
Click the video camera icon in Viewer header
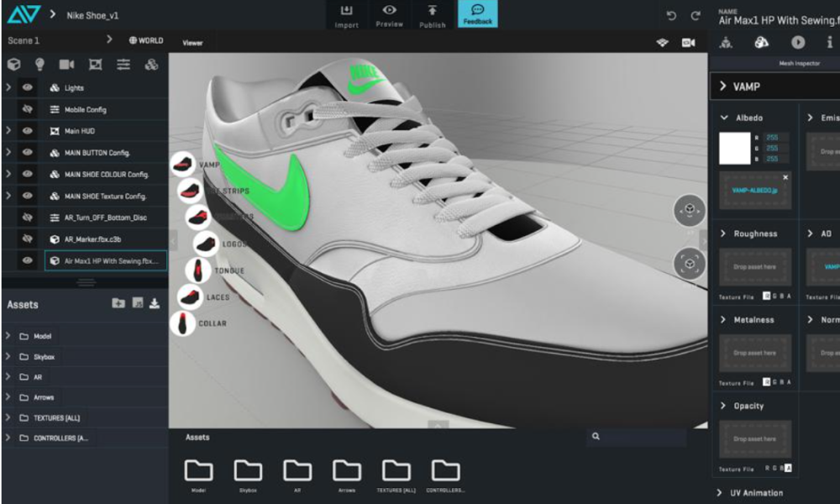(x=689, y=42)
